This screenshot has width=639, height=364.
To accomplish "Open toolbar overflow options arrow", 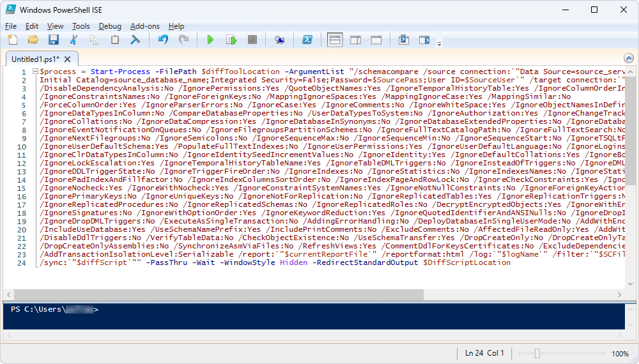I will [x=440, y=43].
